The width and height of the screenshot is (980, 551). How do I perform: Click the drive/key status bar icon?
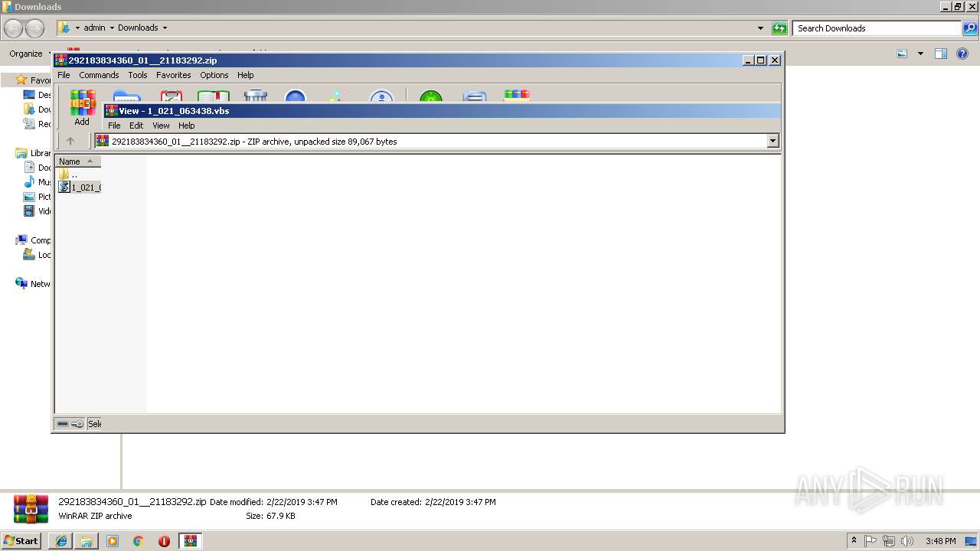[x=70, y=423]
